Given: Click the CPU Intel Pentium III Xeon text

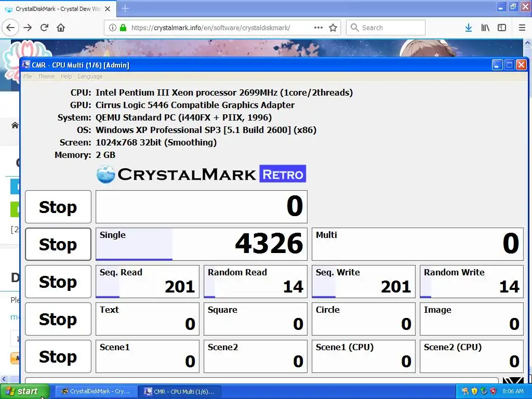Looking at the screenshot, I should (224, 92).
